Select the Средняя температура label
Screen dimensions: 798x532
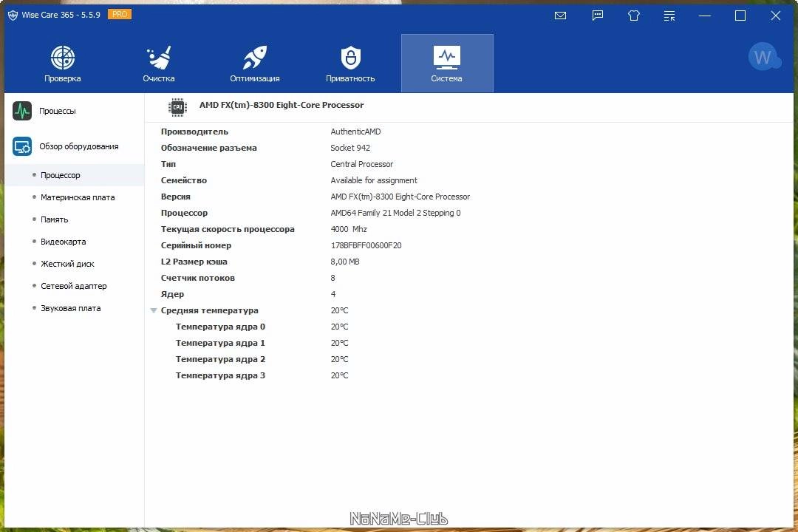[x=209, y=310]
